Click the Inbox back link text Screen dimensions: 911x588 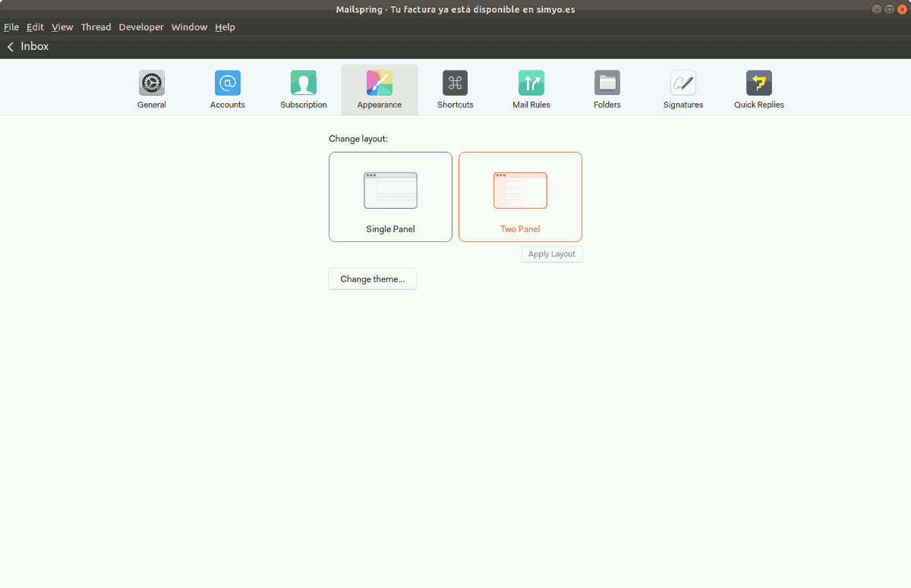point(35,46)
